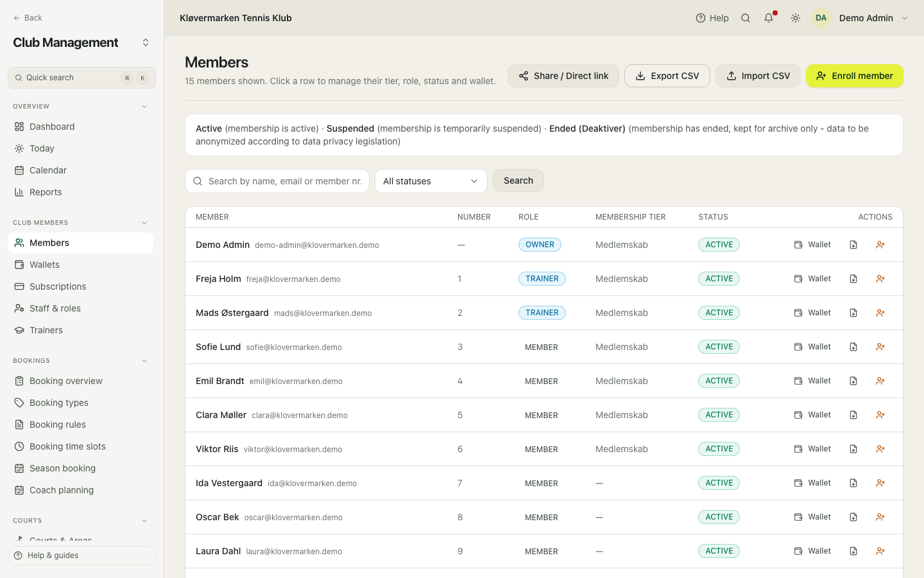Open the All statuses dropdown

click(x=431, y=181)
